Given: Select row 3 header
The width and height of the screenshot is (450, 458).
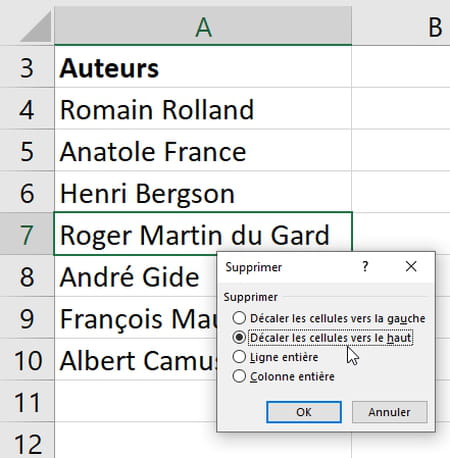Looking at the screenshot, I should pyautogui.click(x=27, y=67).
